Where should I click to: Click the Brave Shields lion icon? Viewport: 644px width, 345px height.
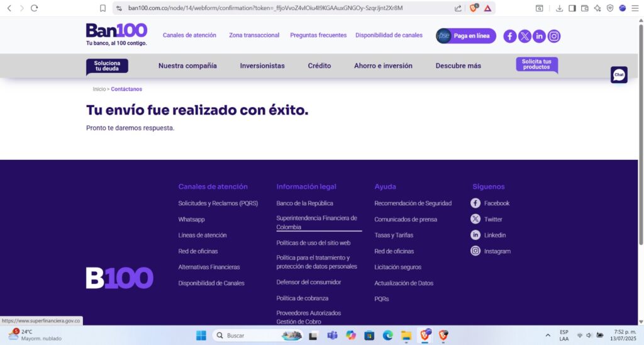click(x=474, y=8)
